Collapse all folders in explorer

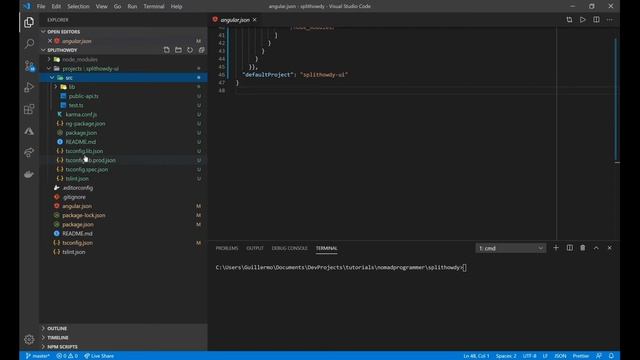pyautogui.click(x=202, y=50)
